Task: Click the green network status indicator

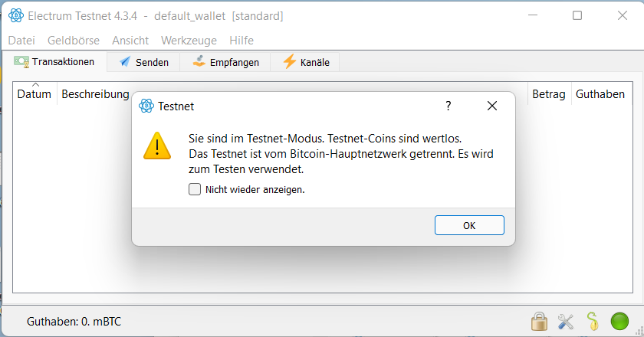Action: 619,321
